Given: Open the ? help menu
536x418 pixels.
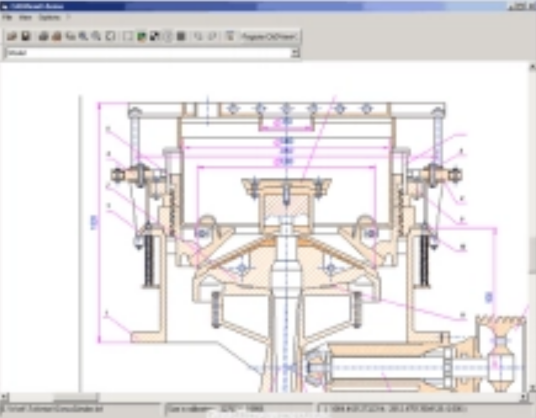Looking at the screenshot, I should point(68,17).
